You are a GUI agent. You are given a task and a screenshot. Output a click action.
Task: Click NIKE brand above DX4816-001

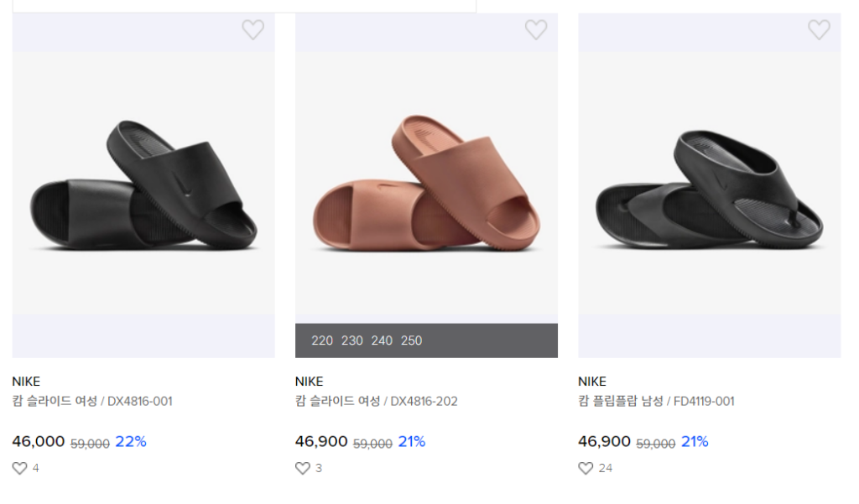click(x=26, y=382)
